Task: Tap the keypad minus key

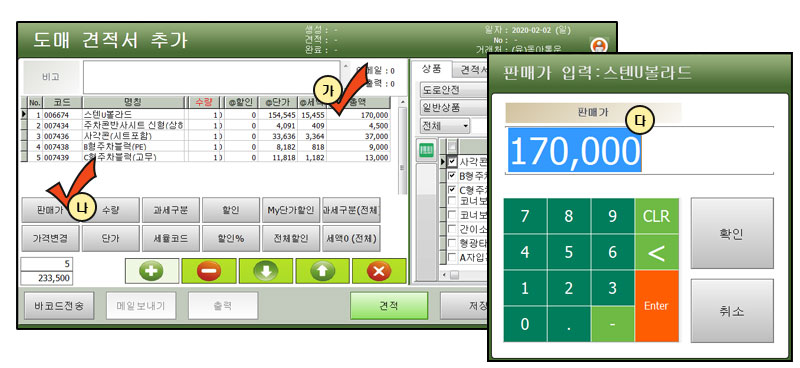Action: click(x=613, y=324)
